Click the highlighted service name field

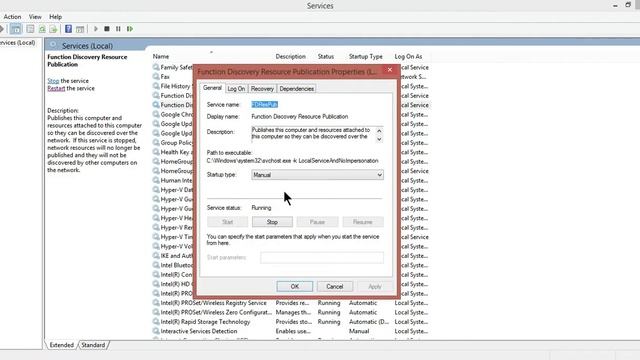pos(264,105)
